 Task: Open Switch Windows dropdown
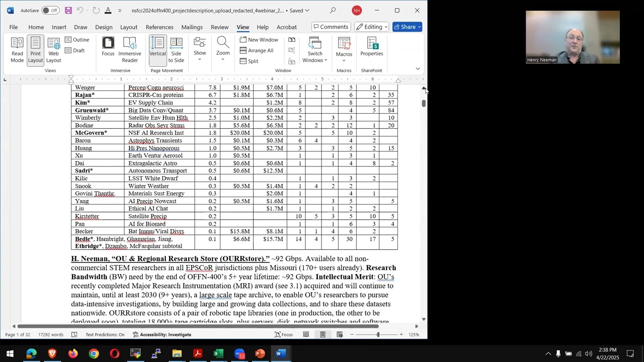pyautogui.click(x=315, y=50)
